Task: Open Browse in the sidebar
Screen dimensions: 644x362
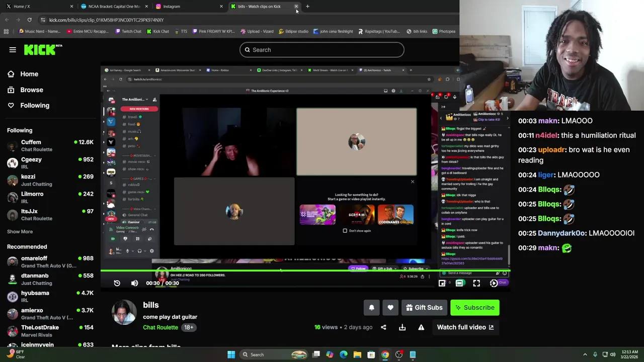Action: click(x=25, y=89)
